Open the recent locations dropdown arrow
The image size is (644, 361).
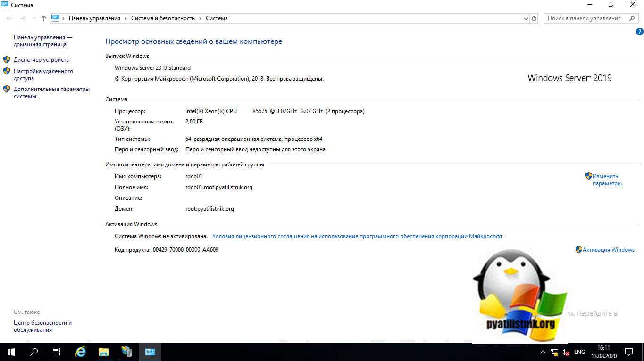(34, 18)
